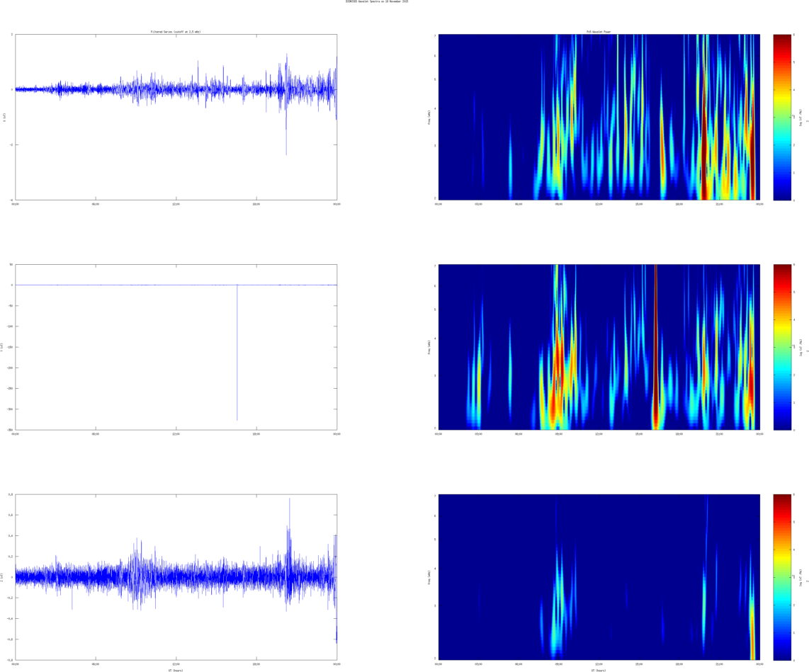Click the 'UT (hours)' label under the Z series plot
The height and width of the screenshot is (672, 809).
176,670
